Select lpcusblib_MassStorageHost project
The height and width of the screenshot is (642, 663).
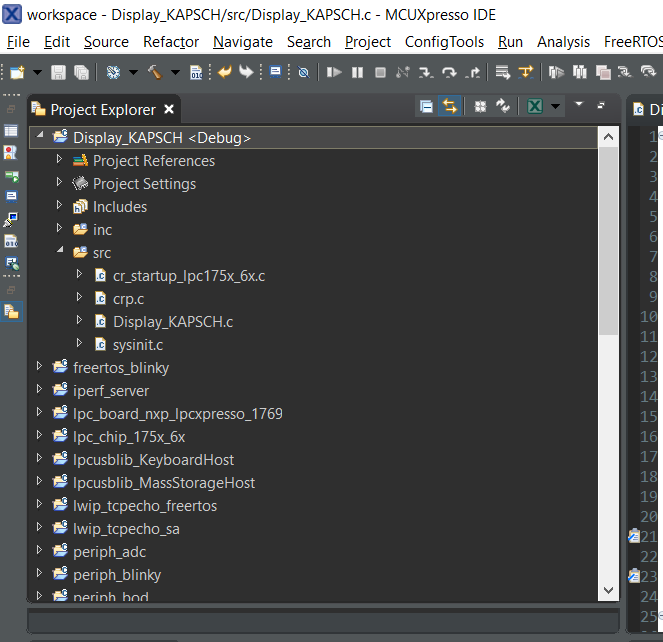point(164,483)
